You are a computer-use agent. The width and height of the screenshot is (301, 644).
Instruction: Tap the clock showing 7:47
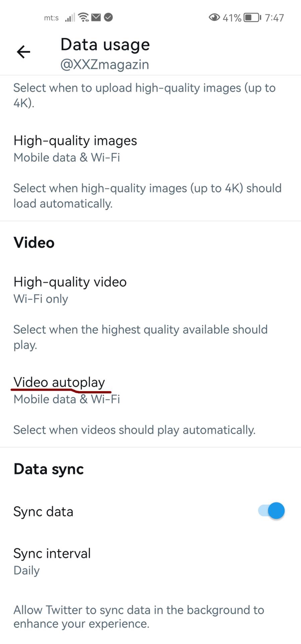(x=274, y=17)
